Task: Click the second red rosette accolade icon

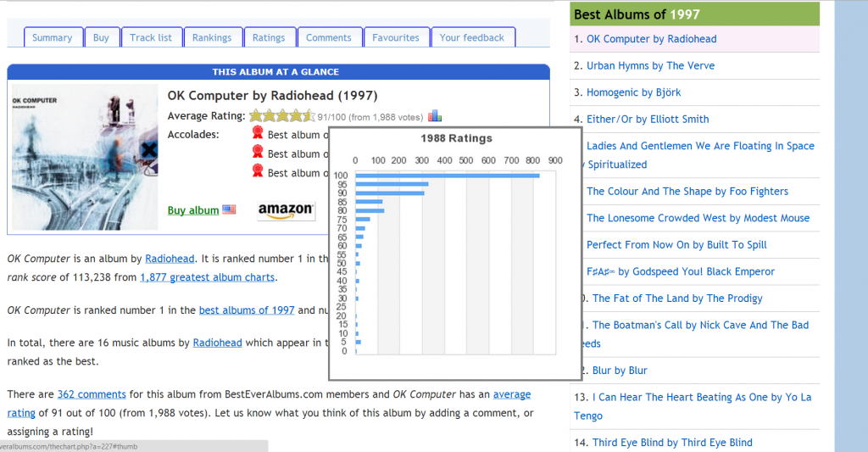Action: [258, 153]
